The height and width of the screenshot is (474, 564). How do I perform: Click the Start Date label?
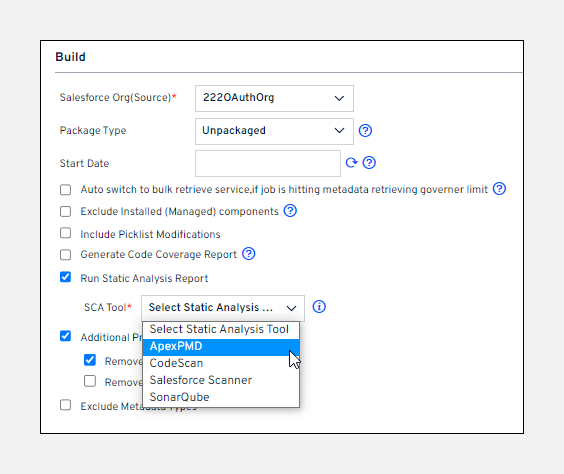[x=84, y=164]
